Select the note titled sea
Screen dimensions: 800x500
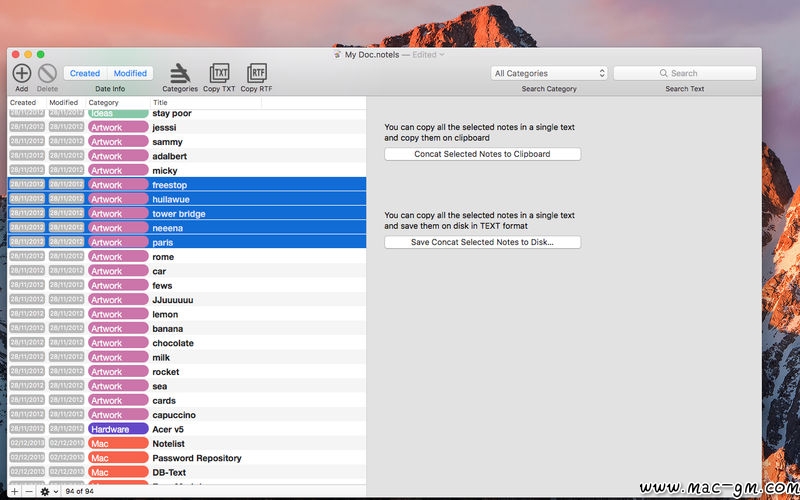click(x=187, y=386)
